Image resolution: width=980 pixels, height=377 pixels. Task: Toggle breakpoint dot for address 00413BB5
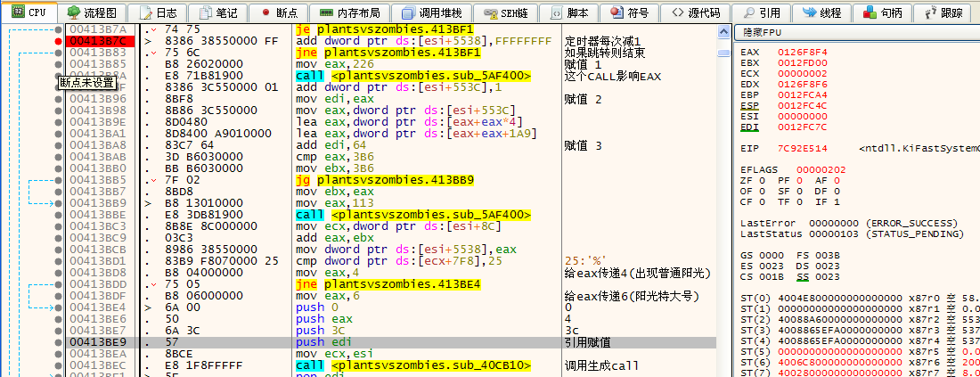click(58, 180)
